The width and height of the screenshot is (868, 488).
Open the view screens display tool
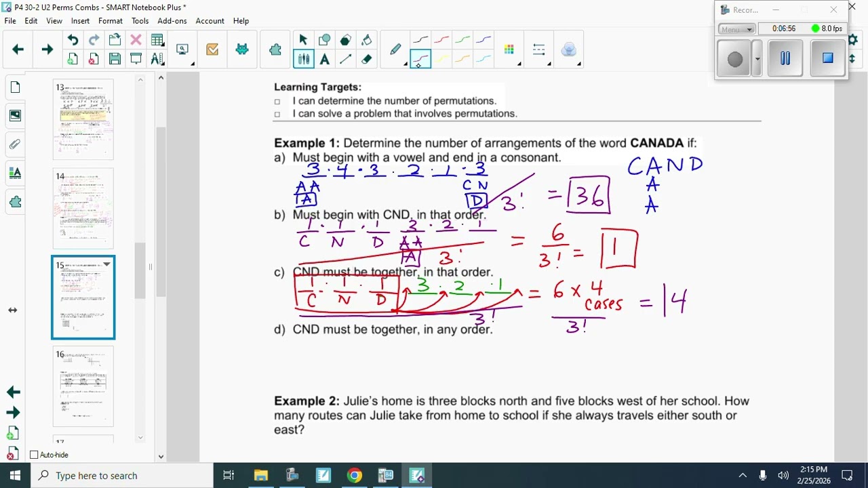tap(182, 49)
